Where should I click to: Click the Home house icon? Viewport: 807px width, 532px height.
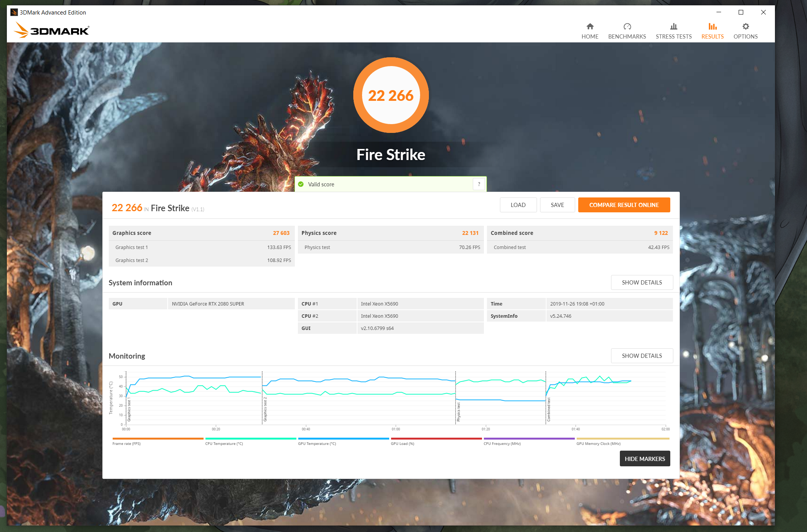coord(590,26)
